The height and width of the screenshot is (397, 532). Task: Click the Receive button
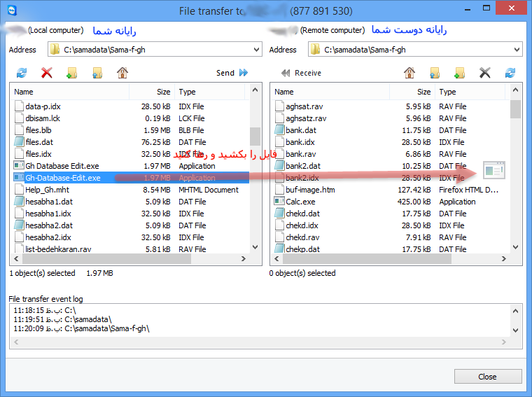(301, 73)
